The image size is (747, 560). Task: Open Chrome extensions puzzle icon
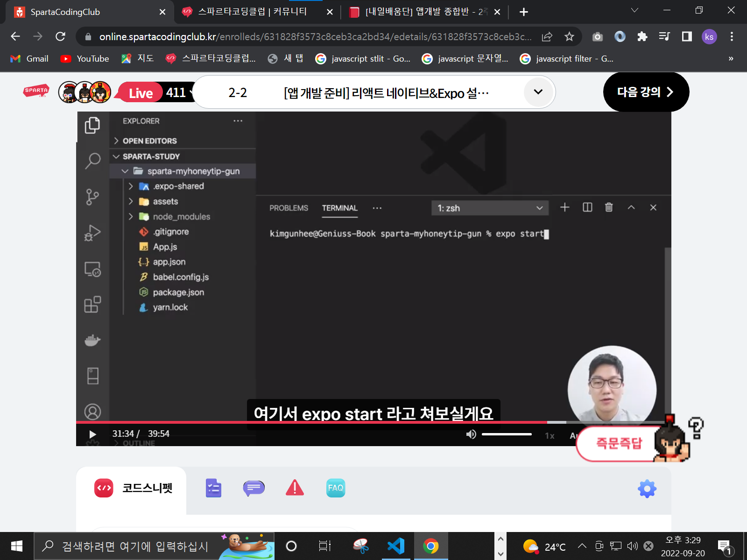642,36
